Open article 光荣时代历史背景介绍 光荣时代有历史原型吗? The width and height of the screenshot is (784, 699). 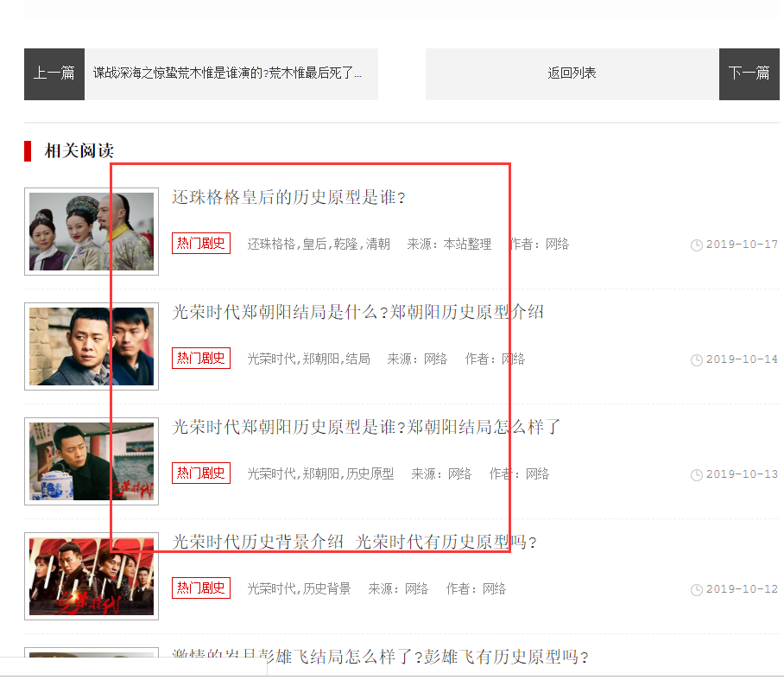coord(355,543)
